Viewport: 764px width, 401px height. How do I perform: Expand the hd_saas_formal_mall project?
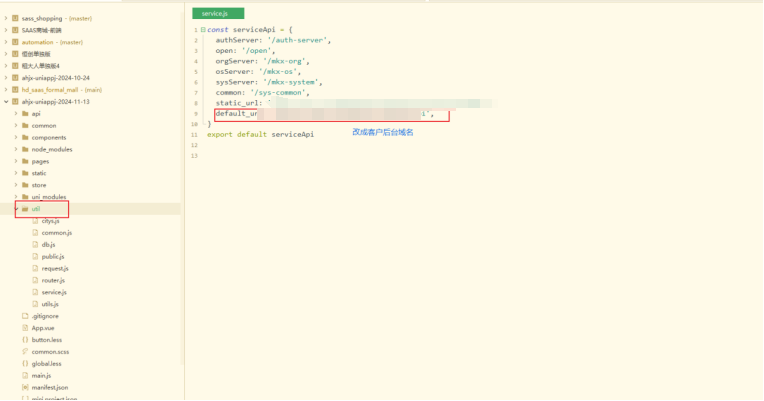[6, 90]
